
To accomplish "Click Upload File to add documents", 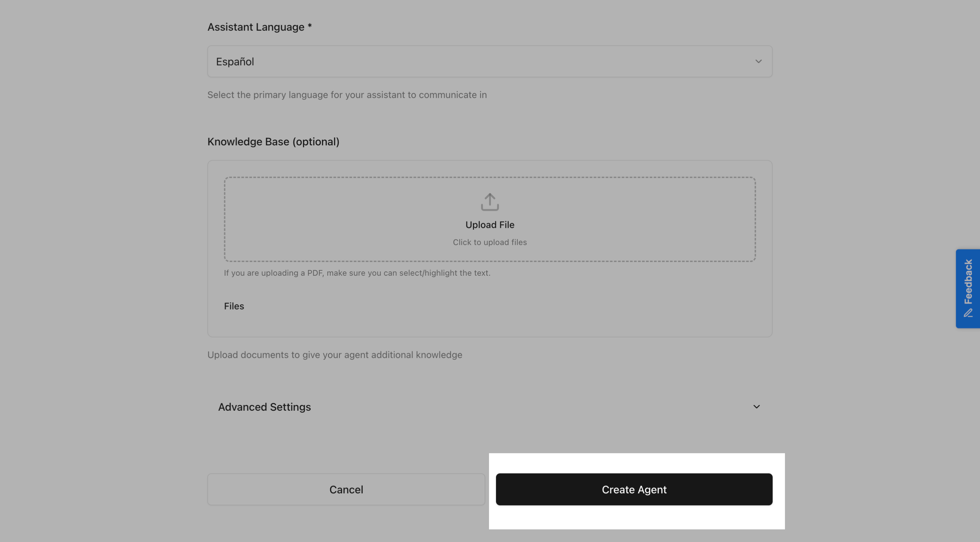I will 489,224.
